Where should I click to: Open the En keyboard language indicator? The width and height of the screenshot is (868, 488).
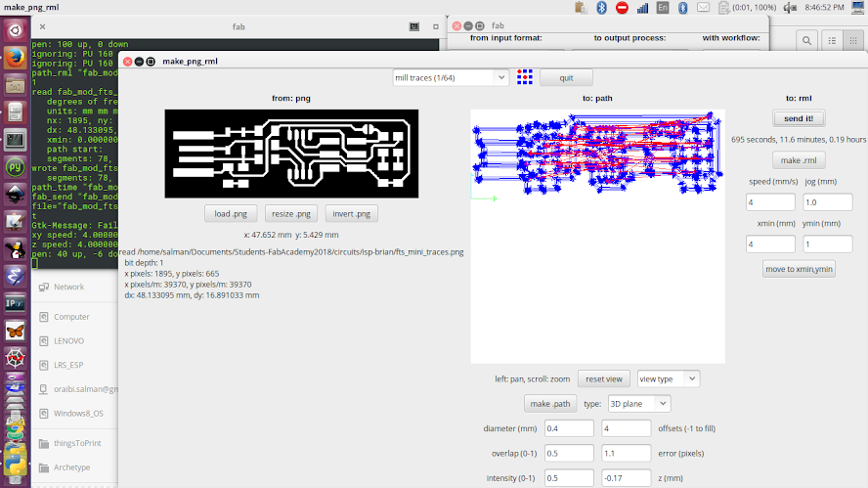tap(662, 7)
